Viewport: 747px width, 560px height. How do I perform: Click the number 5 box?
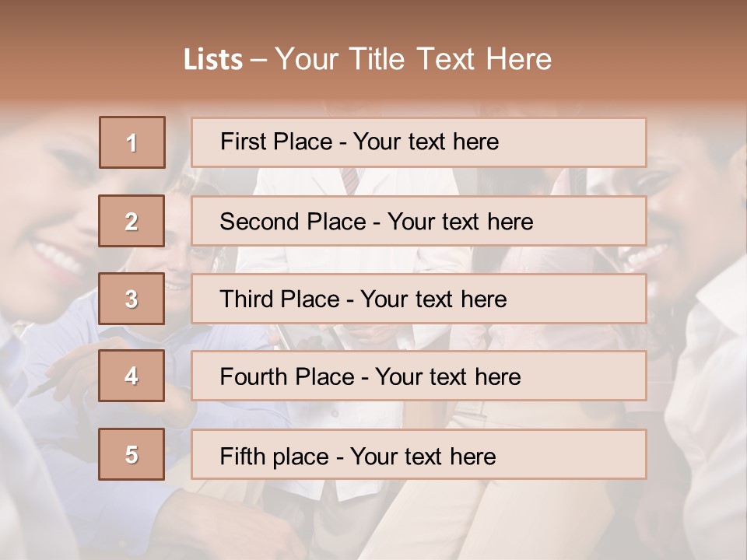[x=132, y=454]
